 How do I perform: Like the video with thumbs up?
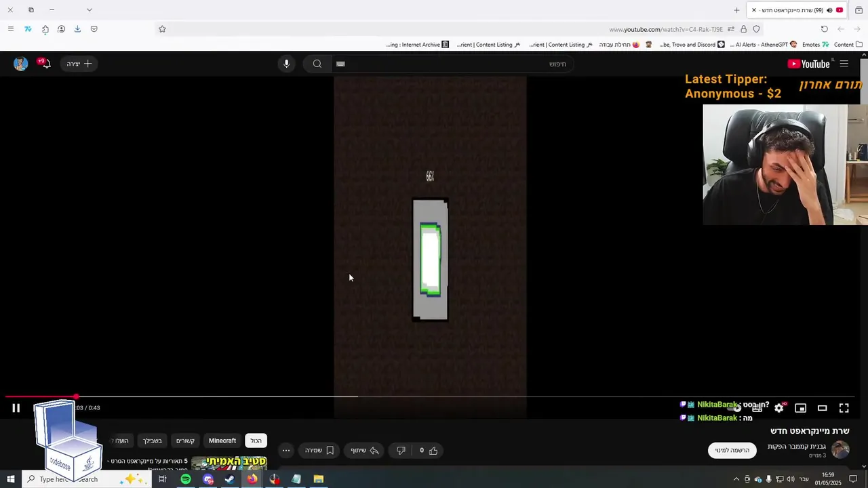428,450
